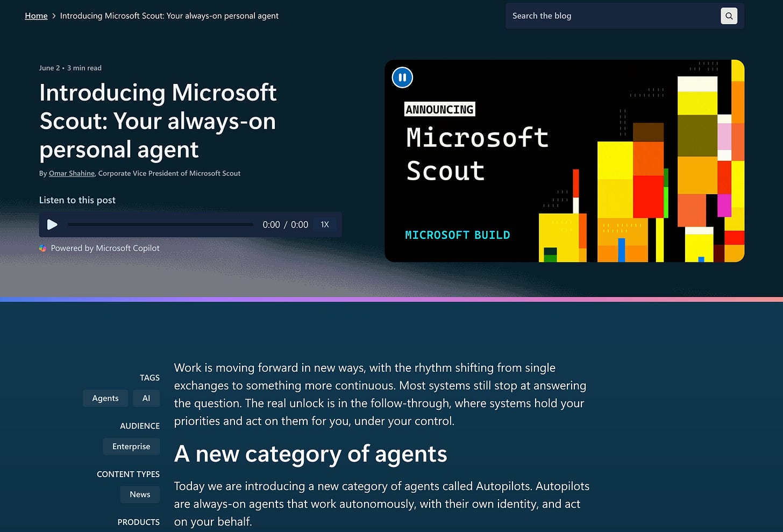Click the breadcrumb text for the current post
Viewport: 783px width, 532px height.
click(169, 16)
